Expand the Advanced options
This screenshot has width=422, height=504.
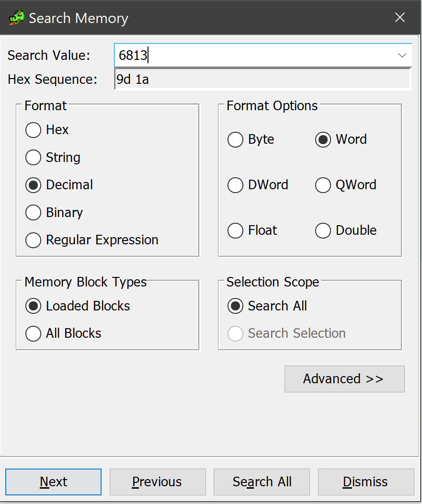coord(344,378)
